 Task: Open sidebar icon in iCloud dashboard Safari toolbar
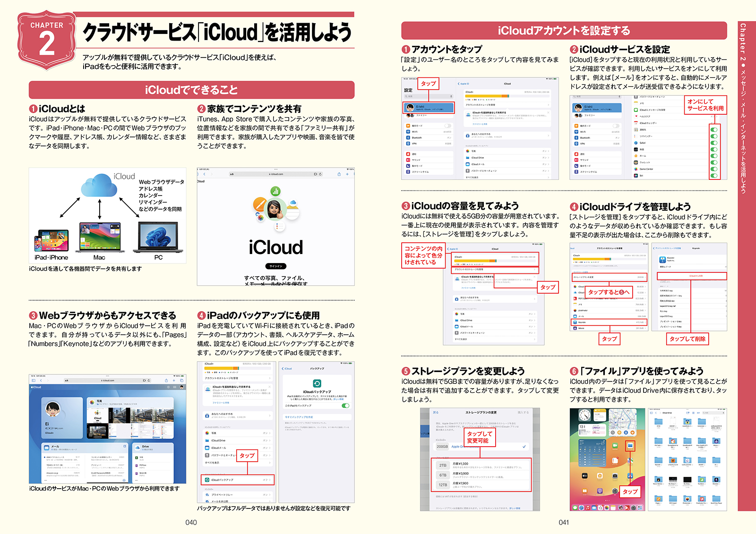[x=34, y=381]
